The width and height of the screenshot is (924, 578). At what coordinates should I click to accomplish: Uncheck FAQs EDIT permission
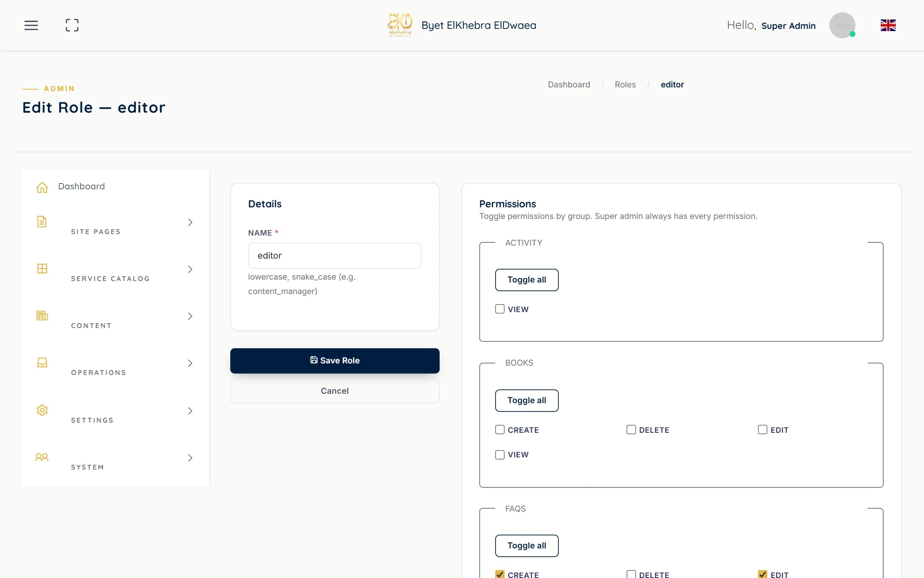(x=763, y=574)
